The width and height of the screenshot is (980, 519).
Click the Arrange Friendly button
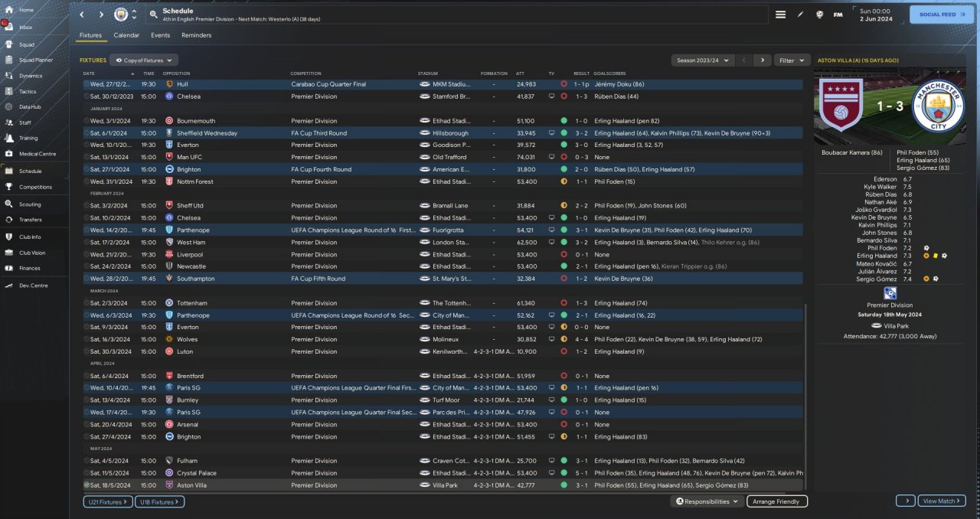tap(776, 501)
